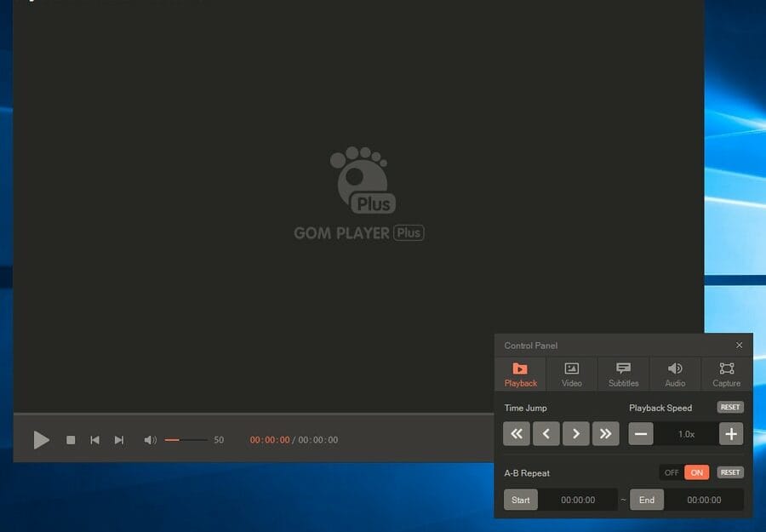Jump far forward with double-right arrows
The image size is (766, 532).
(606, 434)
